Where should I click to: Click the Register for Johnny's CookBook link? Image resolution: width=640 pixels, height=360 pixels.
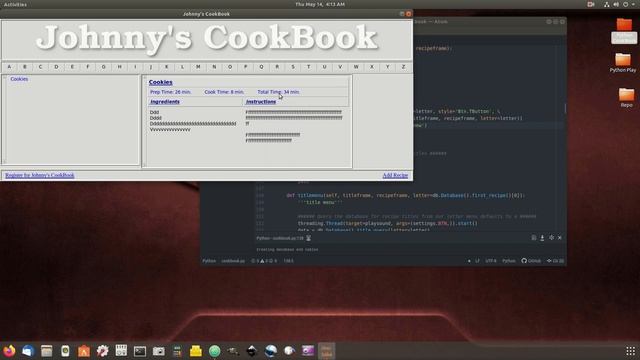tap(40, 175)
